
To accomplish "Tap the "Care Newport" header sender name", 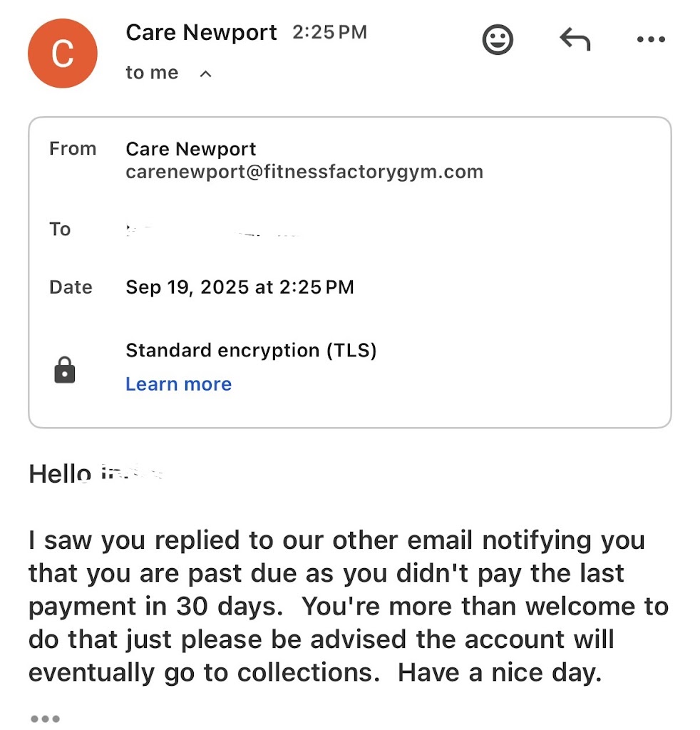I will tap(201, 33).
